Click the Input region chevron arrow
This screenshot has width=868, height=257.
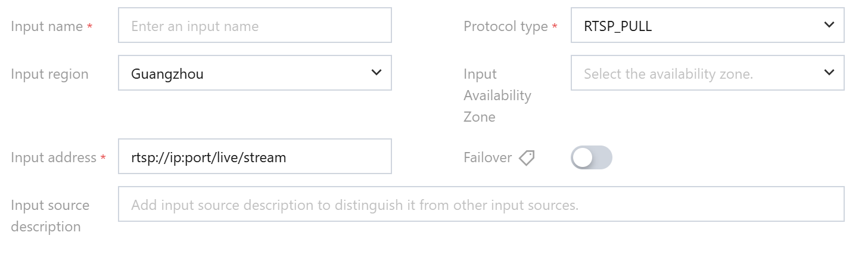point(376,73)
